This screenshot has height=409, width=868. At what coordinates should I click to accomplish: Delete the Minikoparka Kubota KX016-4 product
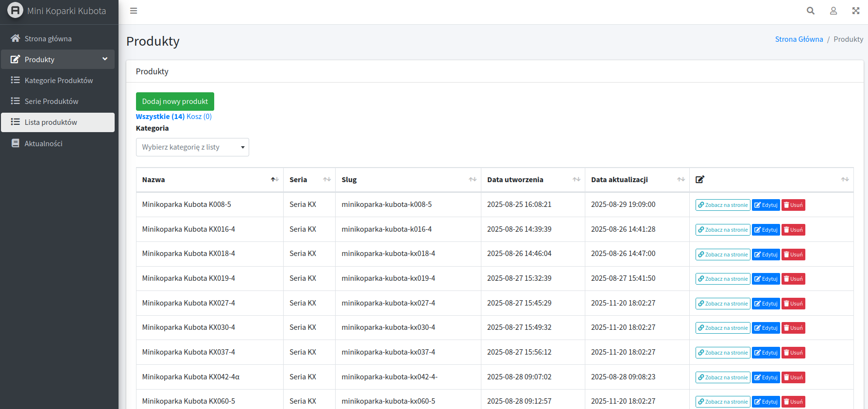tap(793, 230)
